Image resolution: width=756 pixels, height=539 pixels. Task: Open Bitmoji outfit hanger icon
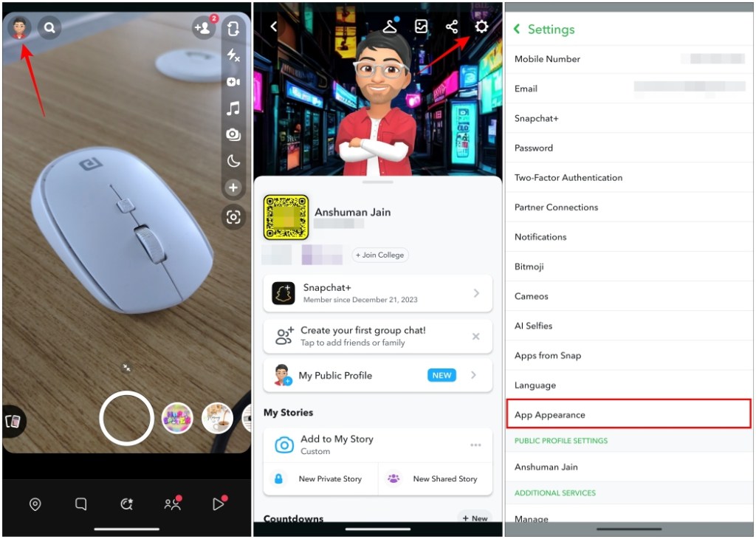[390, 26]
